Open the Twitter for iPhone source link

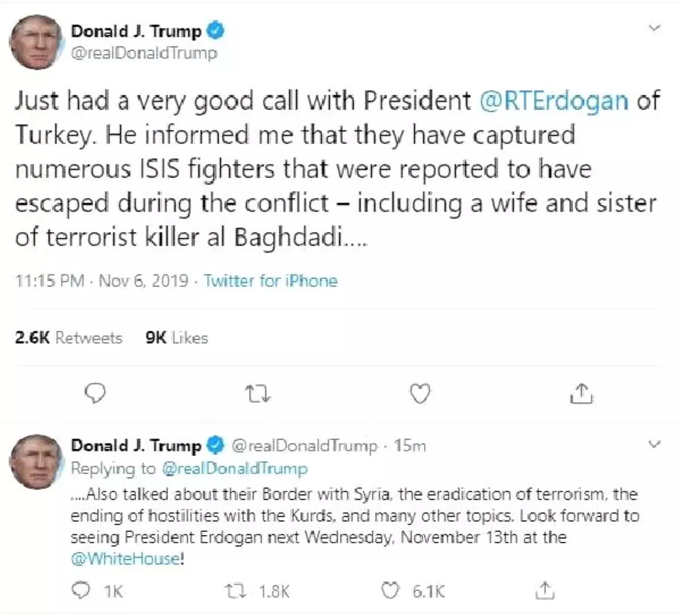[x=271, y=281]
